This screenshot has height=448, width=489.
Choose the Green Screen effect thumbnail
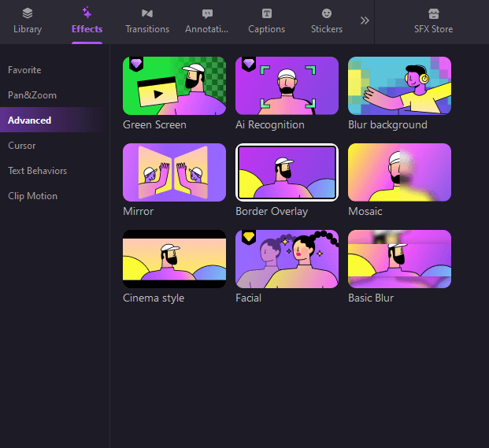[x=174, y=86]
